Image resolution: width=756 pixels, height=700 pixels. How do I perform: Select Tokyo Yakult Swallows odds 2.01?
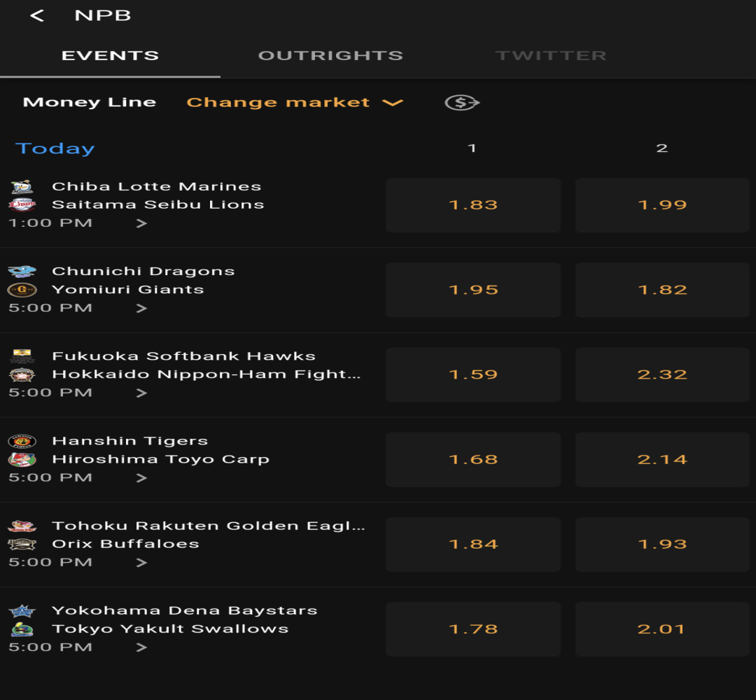pos(662,629)
